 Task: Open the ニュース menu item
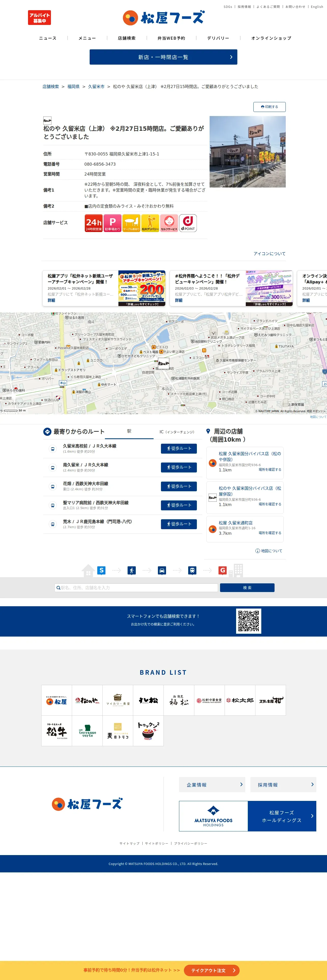(48, 38)
